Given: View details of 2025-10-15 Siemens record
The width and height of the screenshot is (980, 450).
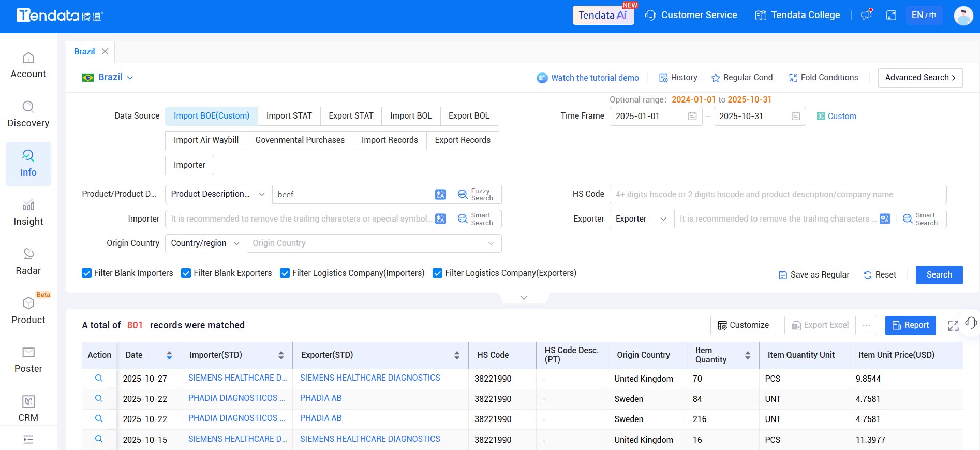Looking at the screenshot, I should 99,439.
